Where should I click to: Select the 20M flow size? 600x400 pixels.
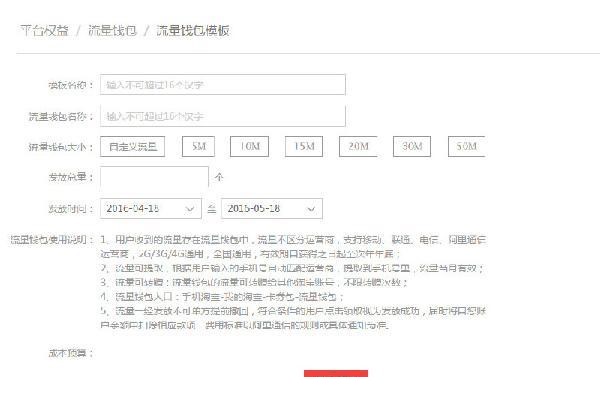(x=358, y=147)
